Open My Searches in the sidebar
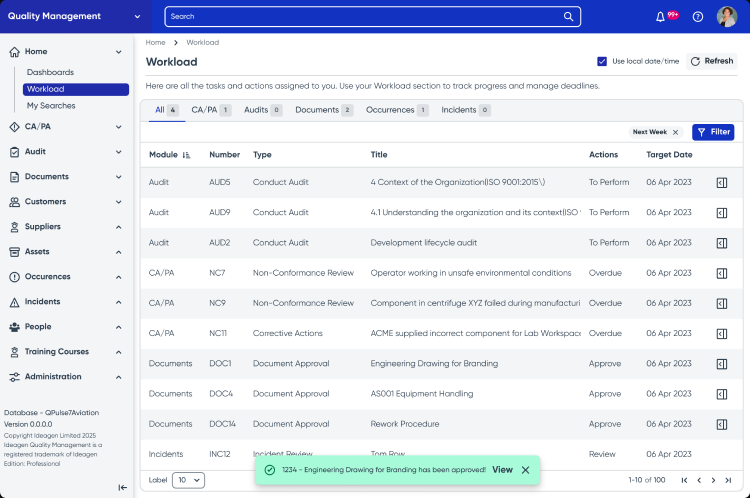750x498 pixels. coord(51,106)
